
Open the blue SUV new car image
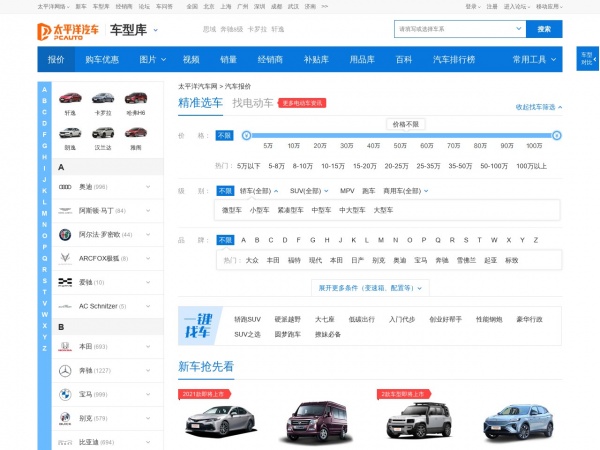click(518, 422)
